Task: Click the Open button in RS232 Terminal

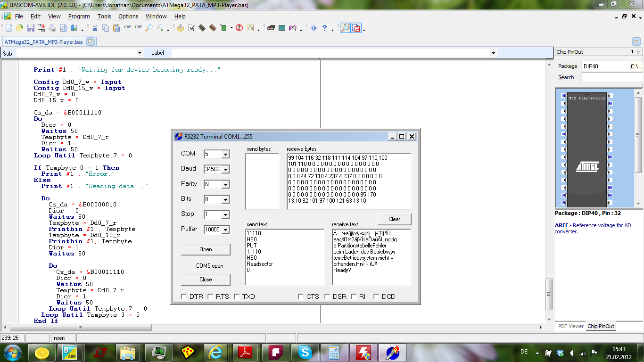Action: [x=206, y=249]
